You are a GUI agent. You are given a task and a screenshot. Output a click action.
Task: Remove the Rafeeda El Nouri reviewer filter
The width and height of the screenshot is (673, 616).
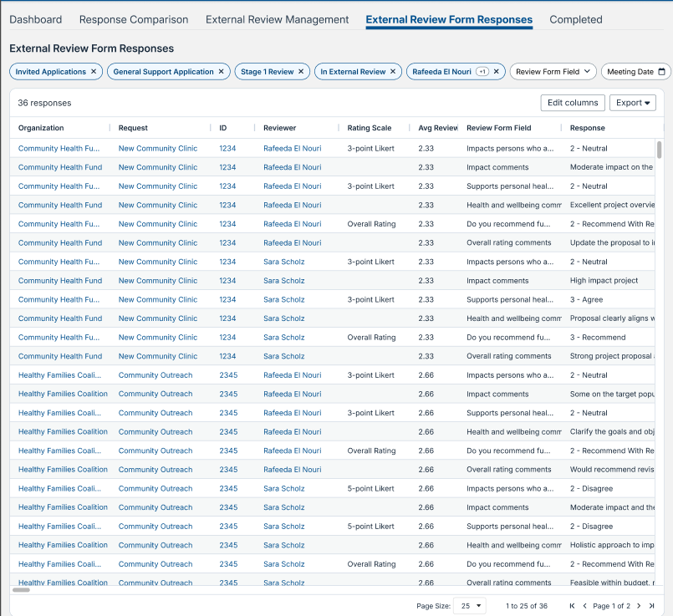(x=496, y=72)
